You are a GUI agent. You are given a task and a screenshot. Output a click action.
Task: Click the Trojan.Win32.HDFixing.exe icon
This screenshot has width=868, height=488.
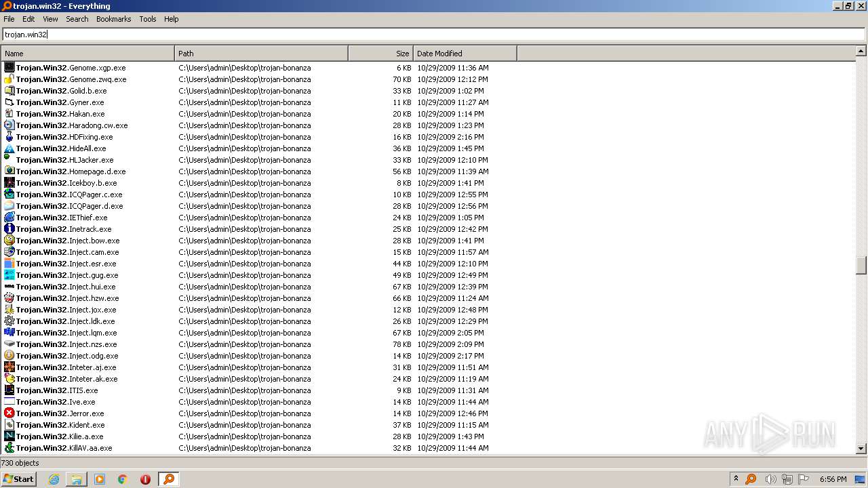click(9, 137)
